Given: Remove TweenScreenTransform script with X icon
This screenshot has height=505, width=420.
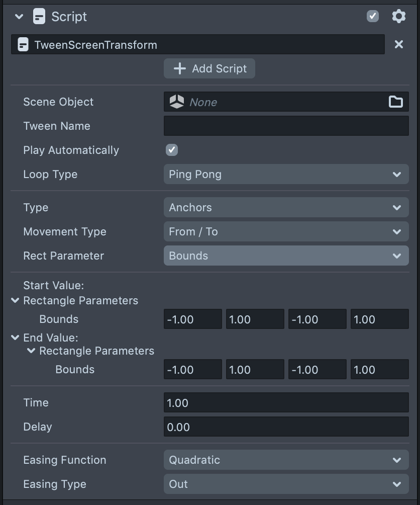Looking at the screenshot, I should (398, 45).
